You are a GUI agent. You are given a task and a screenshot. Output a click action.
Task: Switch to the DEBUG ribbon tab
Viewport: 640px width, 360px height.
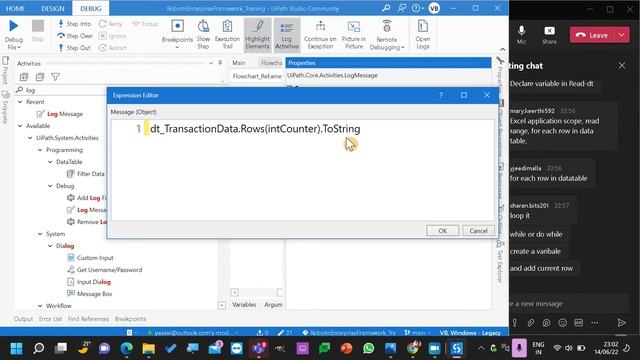click(x=91, y=8)
